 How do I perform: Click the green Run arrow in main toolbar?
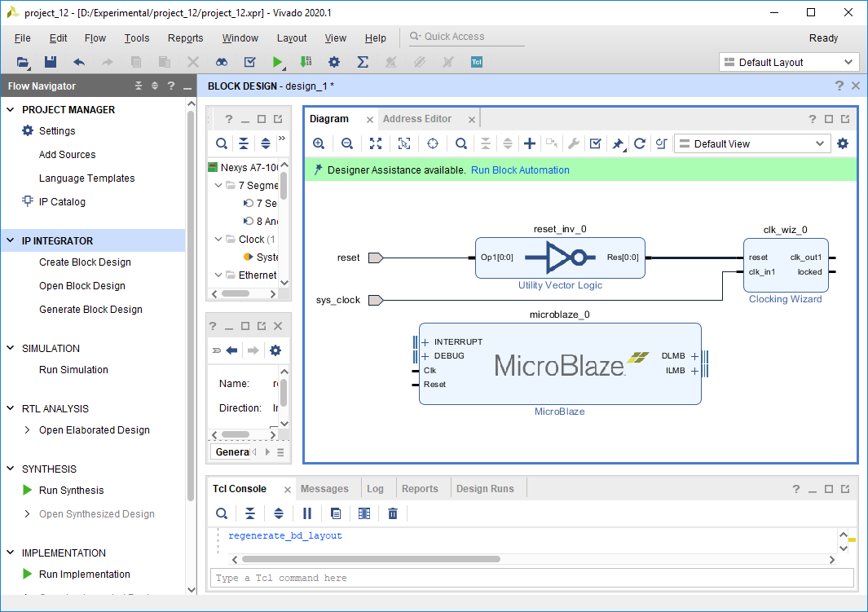click(x=277, y=62)
